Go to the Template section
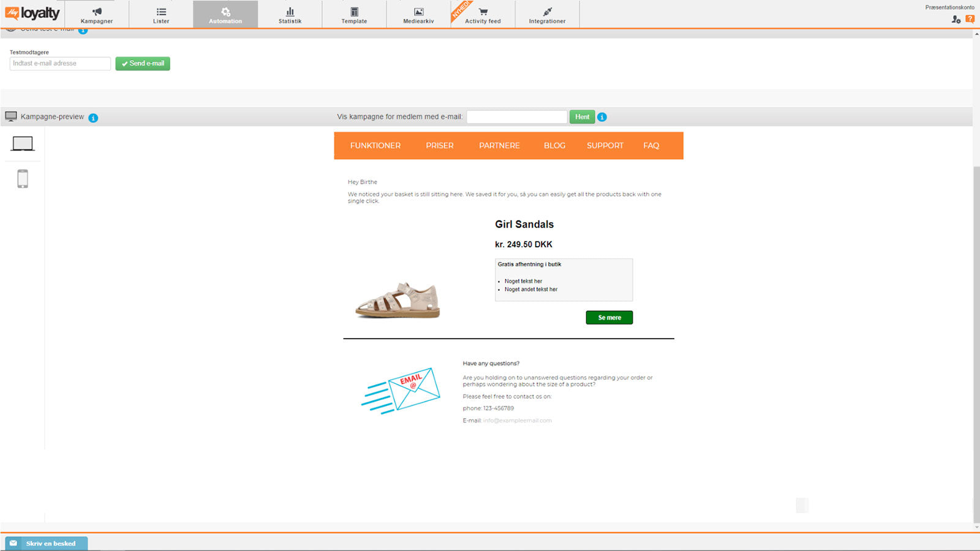 [354, 15]
